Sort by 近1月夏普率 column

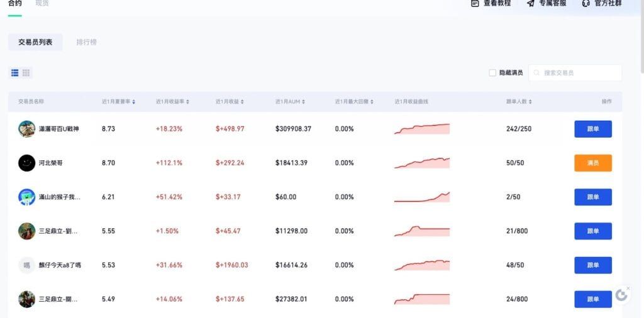click(x=134, y=102)
